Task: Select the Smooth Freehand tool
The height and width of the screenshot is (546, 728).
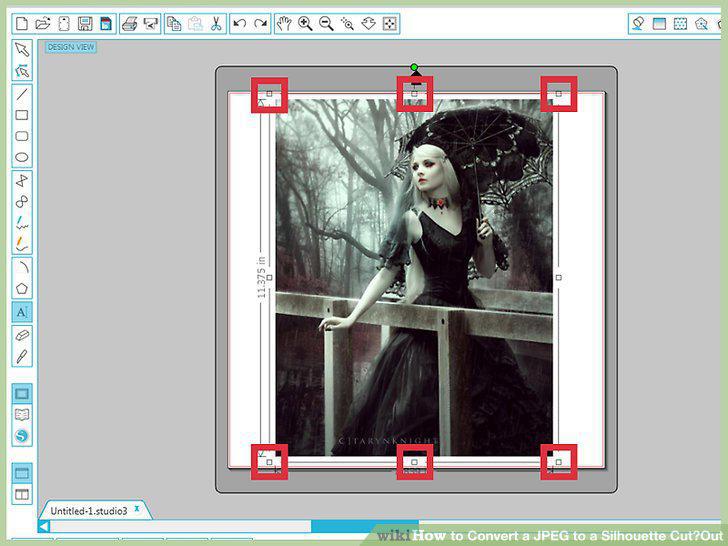Action: (x=22, y=244)
